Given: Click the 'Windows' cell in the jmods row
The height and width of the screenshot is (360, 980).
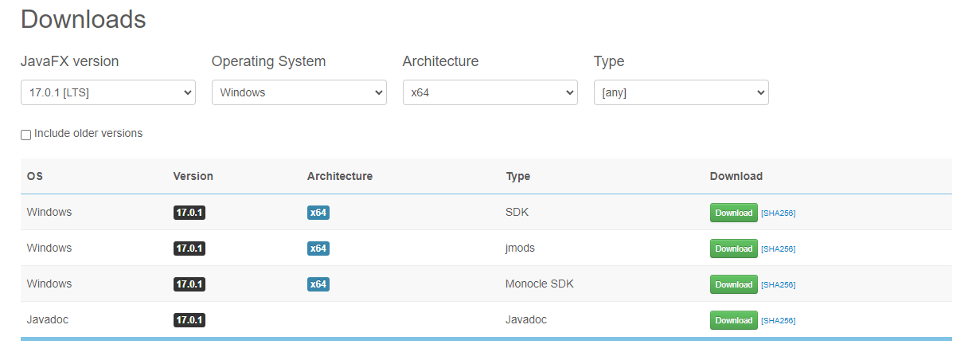Looking at the screenshot, I should [49, 248].
